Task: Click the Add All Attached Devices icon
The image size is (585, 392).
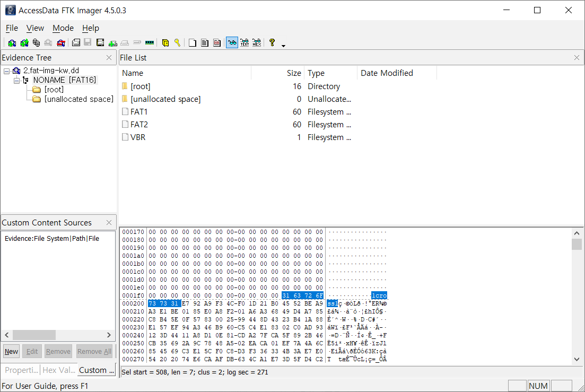Action: coord(24,43)
